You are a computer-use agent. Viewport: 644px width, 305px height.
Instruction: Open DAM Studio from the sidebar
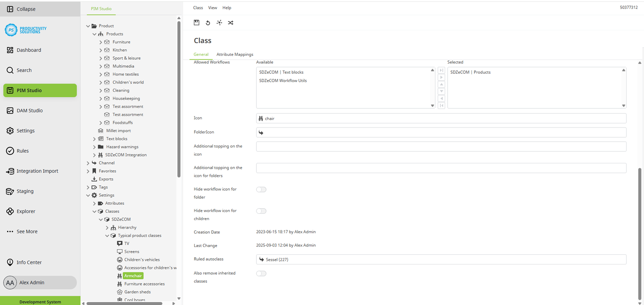pos(29,110)
